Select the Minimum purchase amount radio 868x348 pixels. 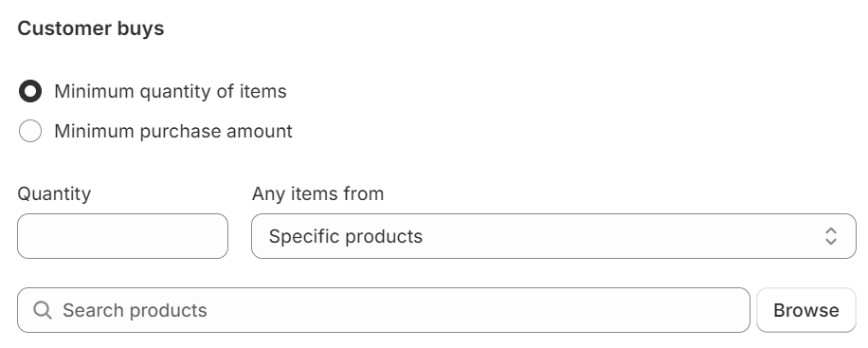(x=30, y=132)
